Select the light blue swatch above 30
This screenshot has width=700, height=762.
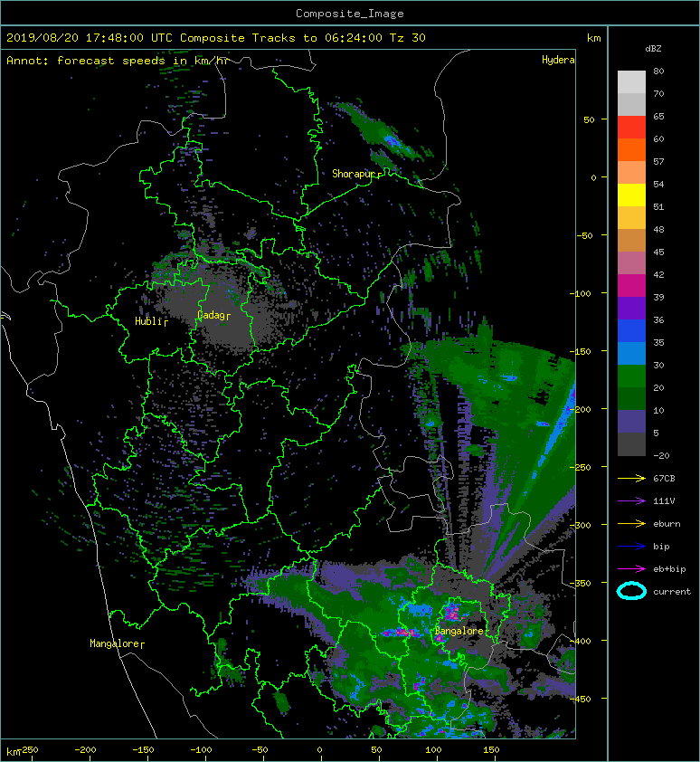tap(631, 354)
